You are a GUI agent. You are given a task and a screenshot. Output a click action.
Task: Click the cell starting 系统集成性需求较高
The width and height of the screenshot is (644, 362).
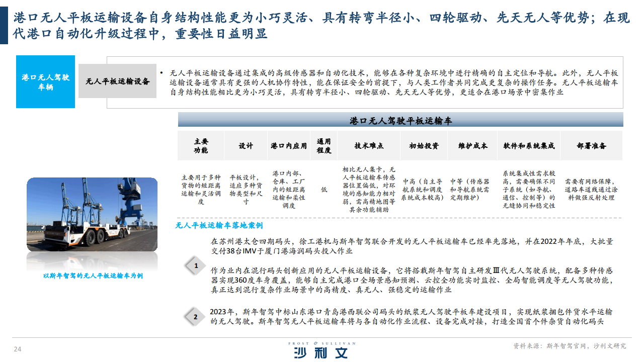coord(529,189)
